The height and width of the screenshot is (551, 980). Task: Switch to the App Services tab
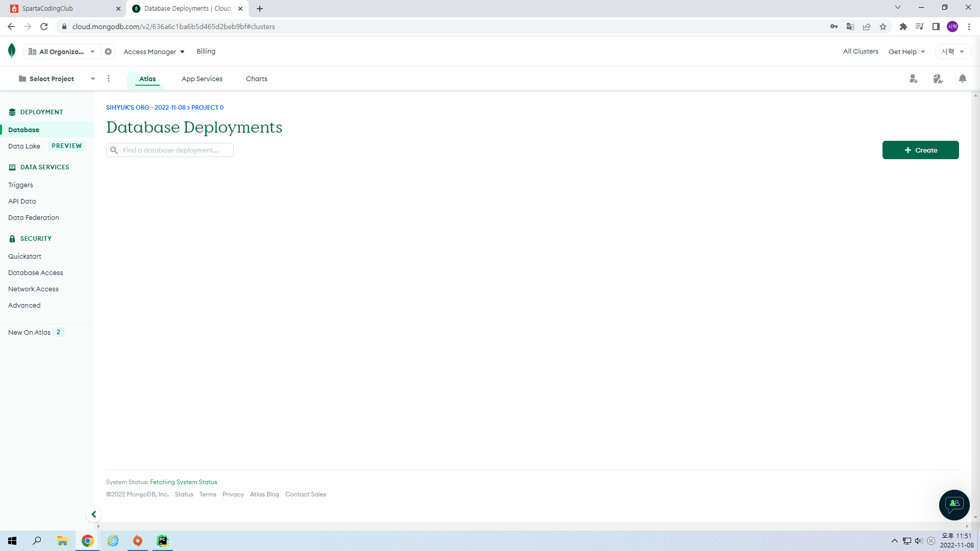point(202,79)
